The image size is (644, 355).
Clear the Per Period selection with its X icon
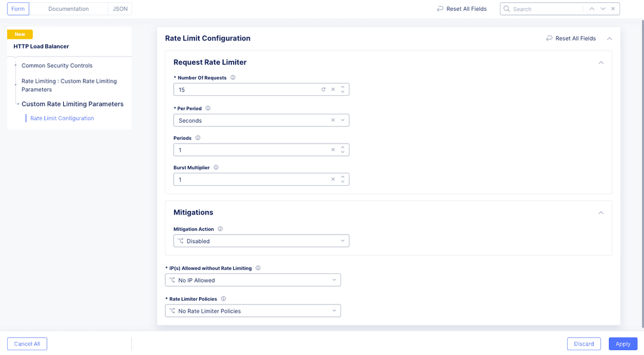[x=333, y=120]
